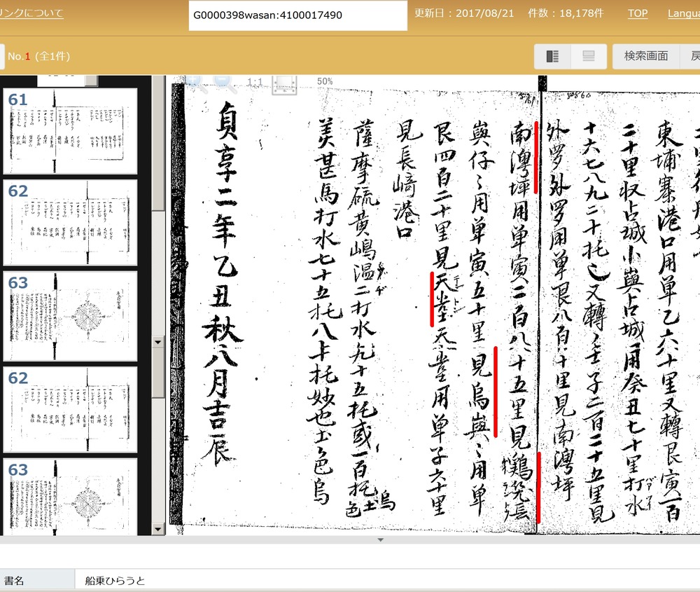700x592 pixels.
Task: Go to the TOP page
Action: [x=638, y=13]
